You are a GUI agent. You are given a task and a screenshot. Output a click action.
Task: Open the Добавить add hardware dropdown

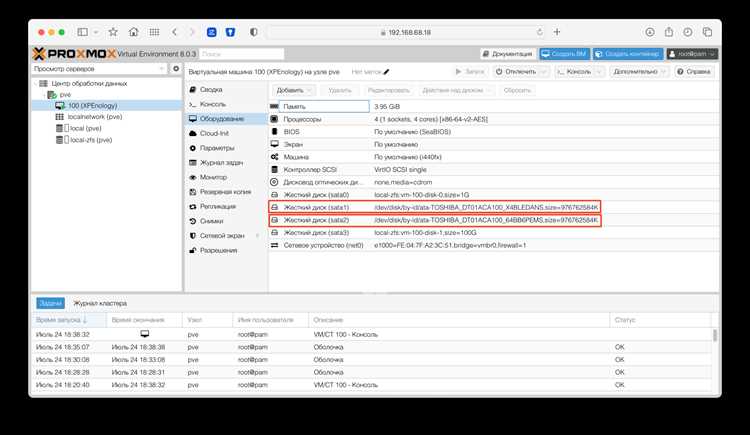pyautogui.click(x=294, y=90)
